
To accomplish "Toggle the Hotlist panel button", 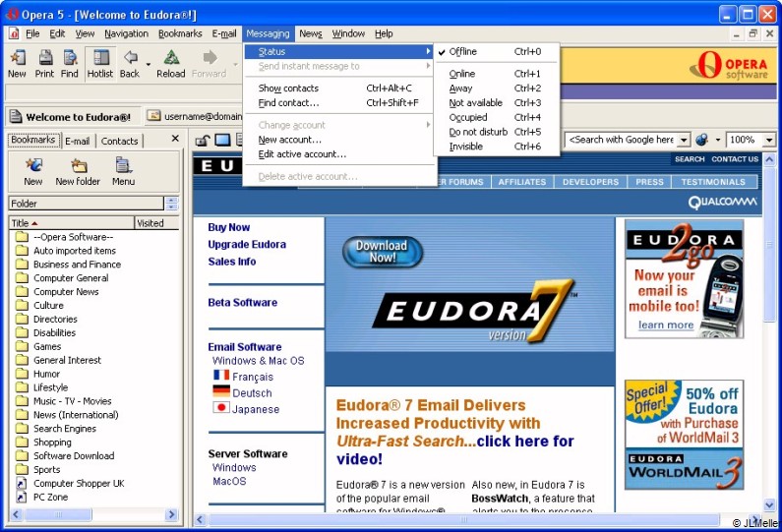I will click(99, 63).
